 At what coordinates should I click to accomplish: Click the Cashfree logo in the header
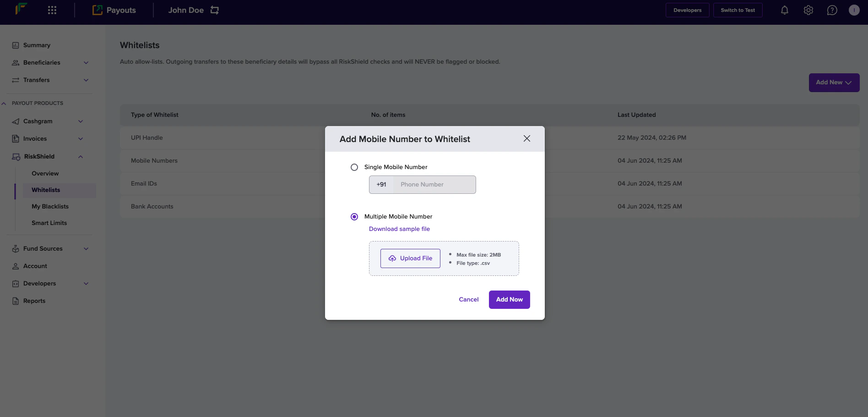21,9
